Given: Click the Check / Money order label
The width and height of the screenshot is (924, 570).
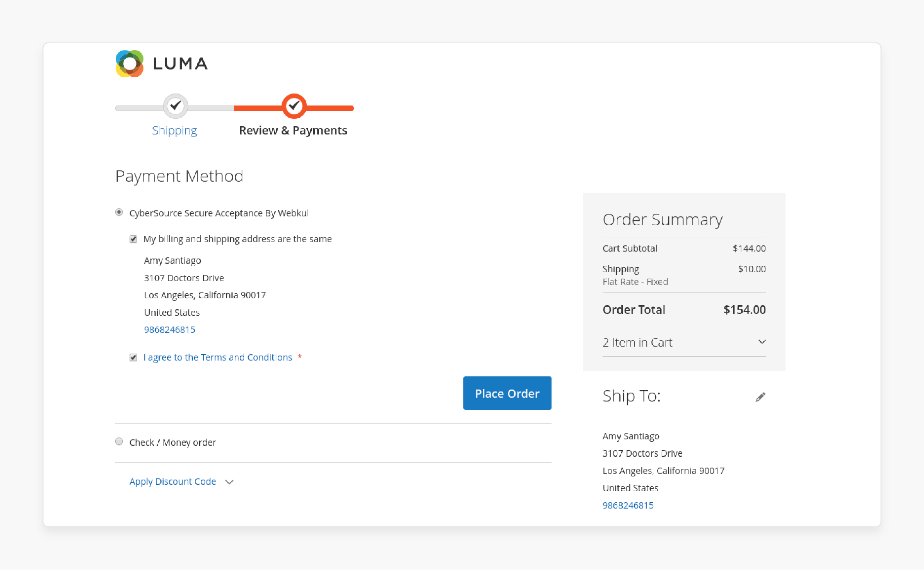Looking at the screenshot, I should (x=173, y=442).
